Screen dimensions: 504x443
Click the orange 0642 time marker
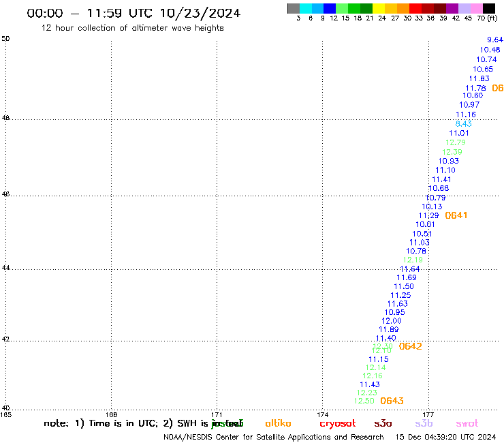[411, 346]
